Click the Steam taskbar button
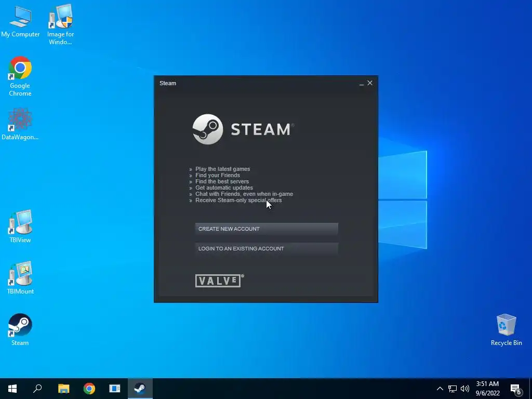Screen dimensions: 532x399 pyautogui.click(x=140, y=389)
